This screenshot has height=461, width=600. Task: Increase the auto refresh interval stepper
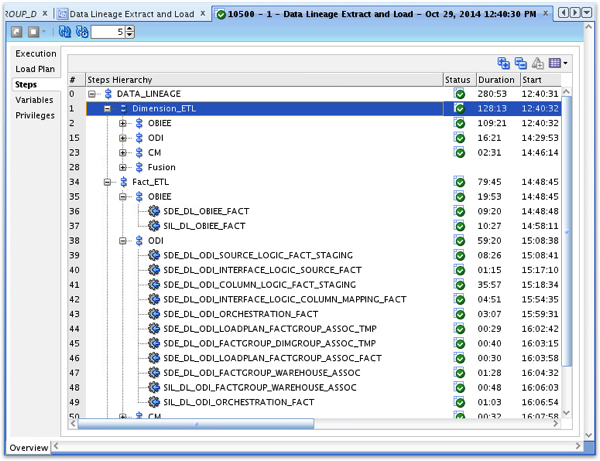point(130,29)
